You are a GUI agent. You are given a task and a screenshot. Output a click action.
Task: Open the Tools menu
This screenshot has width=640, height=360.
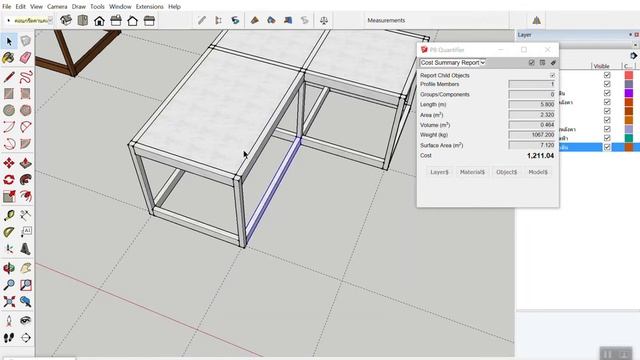tap(98, 7)
